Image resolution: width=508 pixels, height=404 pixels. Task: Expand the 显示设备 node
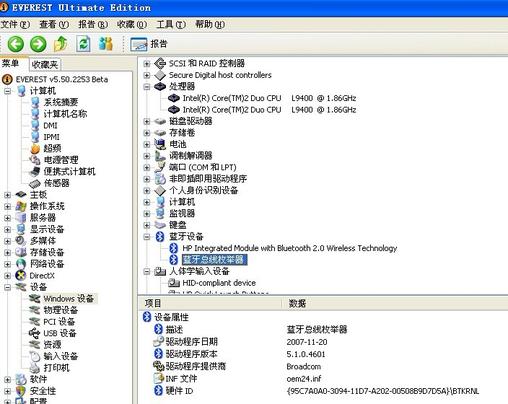7,229
